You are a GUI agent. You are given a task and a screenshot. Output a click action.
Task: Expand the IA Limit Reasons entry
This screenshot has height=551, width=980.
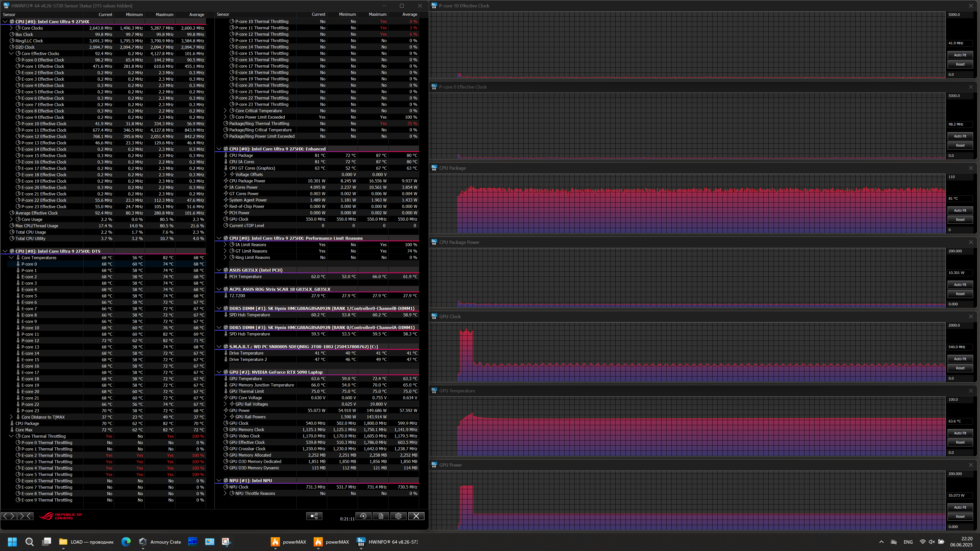coord(225,245)
